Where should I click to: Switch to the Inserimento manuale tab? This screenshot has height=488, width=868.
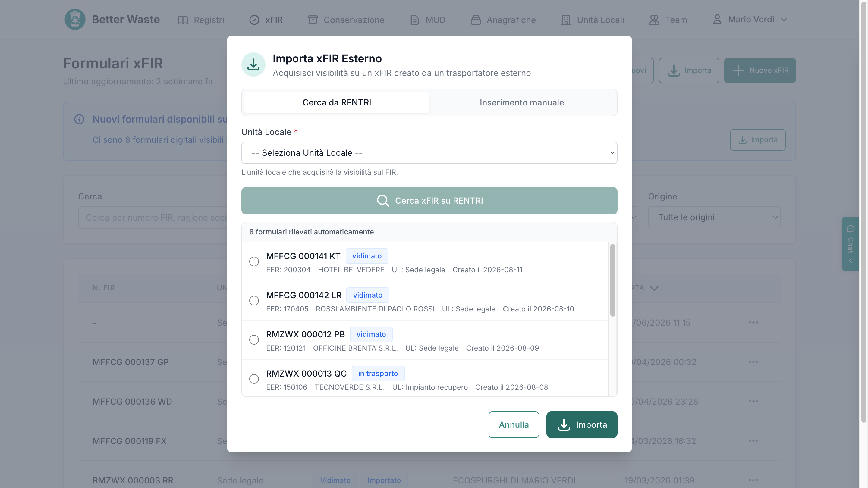pos(522,102)
